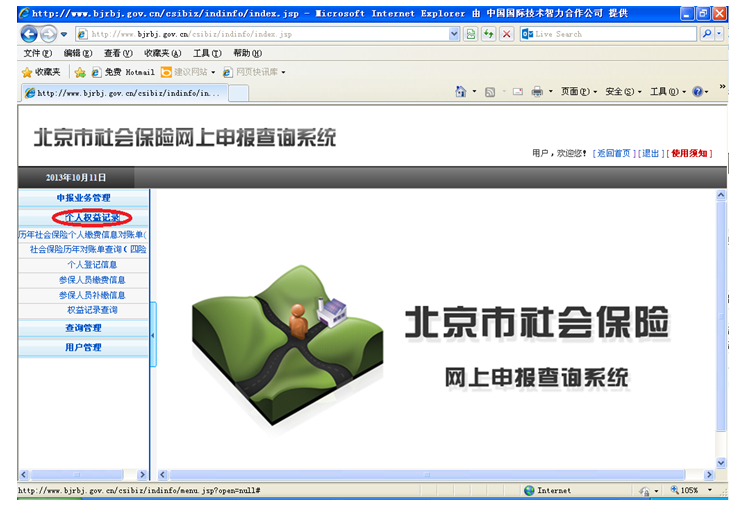Click the 退出 logout link
738x508 pixels.
[651, 153]
